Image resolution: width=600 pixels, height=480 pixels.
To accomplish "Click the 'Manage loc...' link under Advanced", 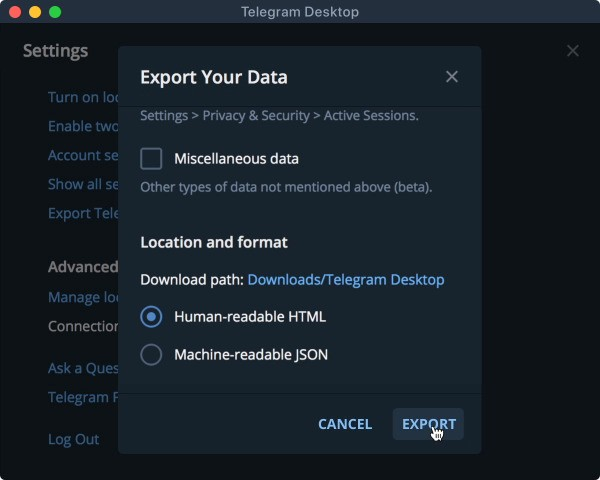I will tap(83, 298).
